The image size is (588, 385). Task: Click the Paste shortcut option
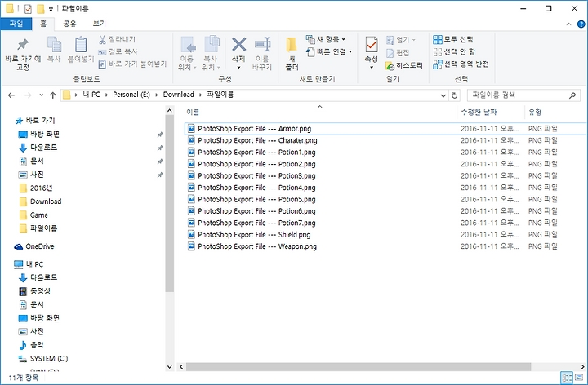tap(132, 64)
